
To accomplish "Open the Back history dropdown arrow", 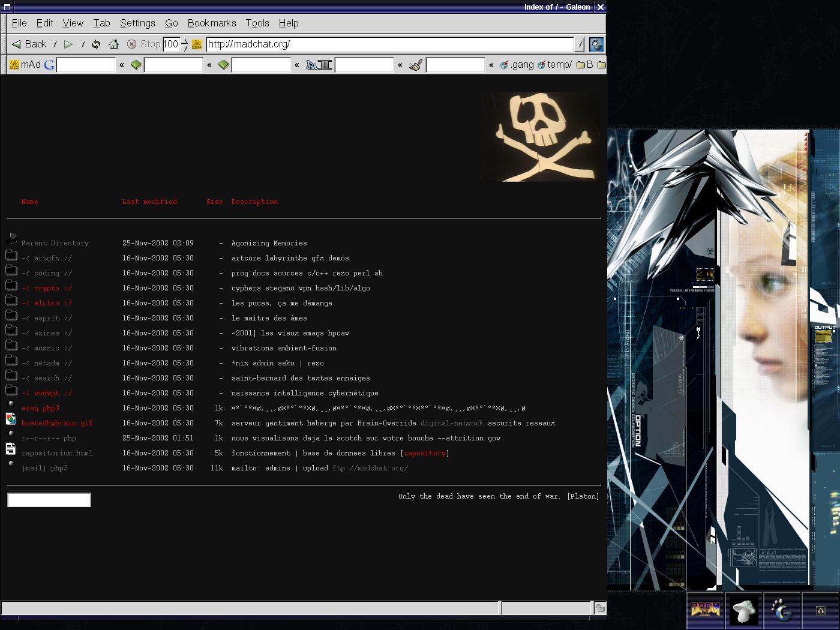I will (x=55, y=44).
